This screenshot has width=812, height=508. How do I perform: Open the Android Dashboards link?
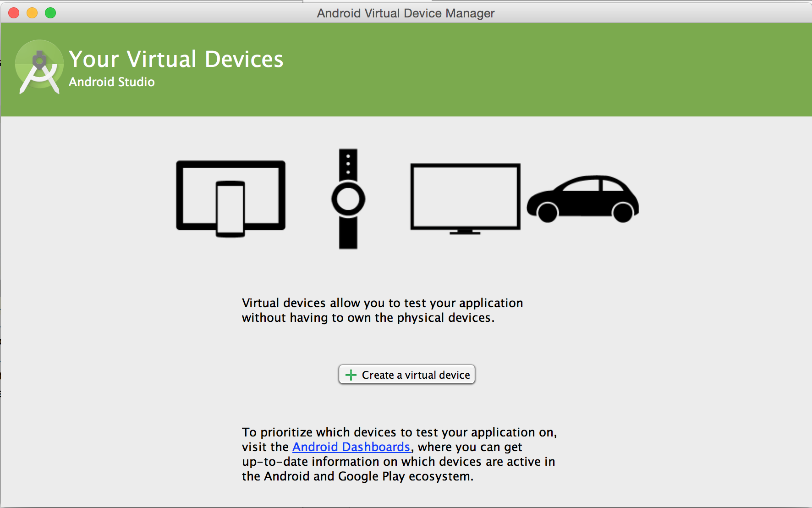(351, 447)
